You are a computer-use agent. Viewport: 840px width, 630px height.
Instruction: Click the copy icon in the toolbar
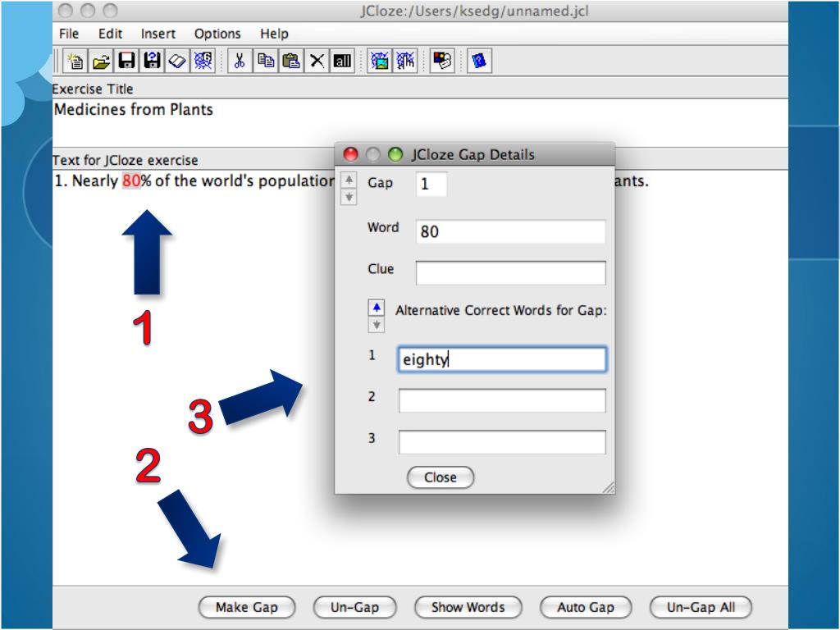pyautogui.click(x=266, y=61)
